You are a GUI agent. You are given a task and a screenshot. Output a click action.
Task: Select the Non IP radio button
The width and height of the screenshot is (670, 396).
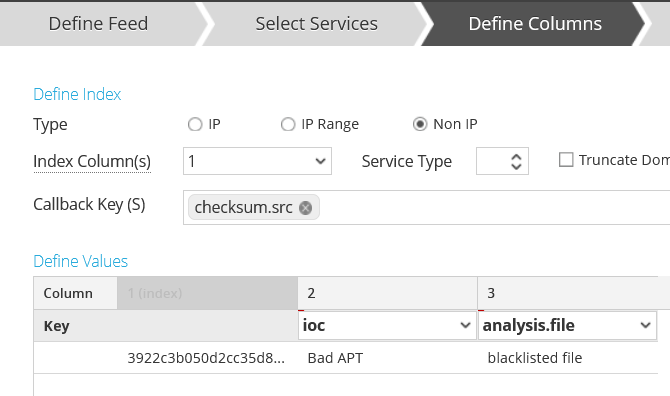(420, 124)
